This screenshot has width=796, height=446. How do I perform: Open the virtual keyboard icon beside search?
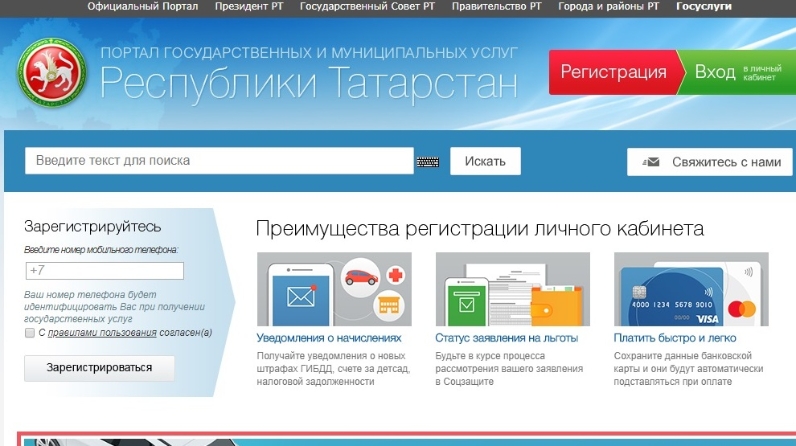[x=428, y=161]
